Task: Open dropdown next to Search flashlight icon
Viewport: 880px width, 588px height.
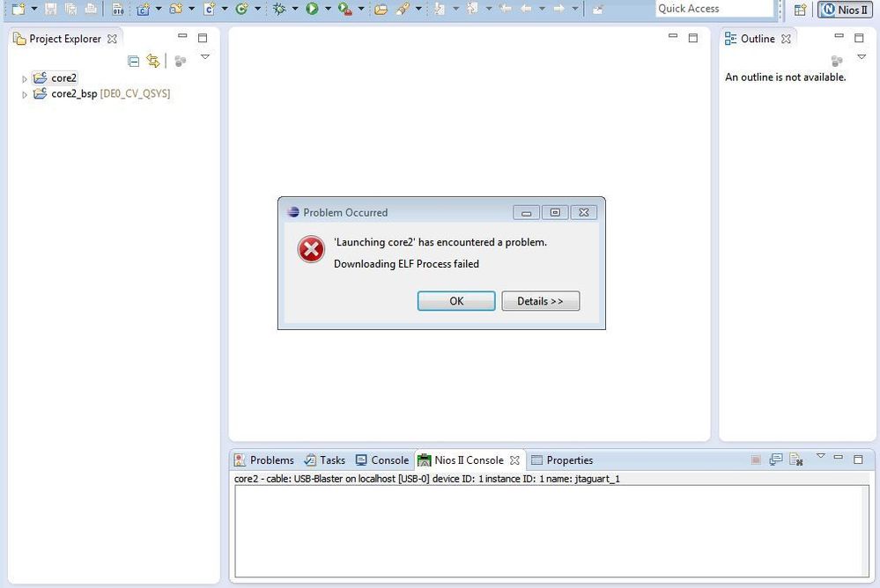Action: [x=418, y=9]
